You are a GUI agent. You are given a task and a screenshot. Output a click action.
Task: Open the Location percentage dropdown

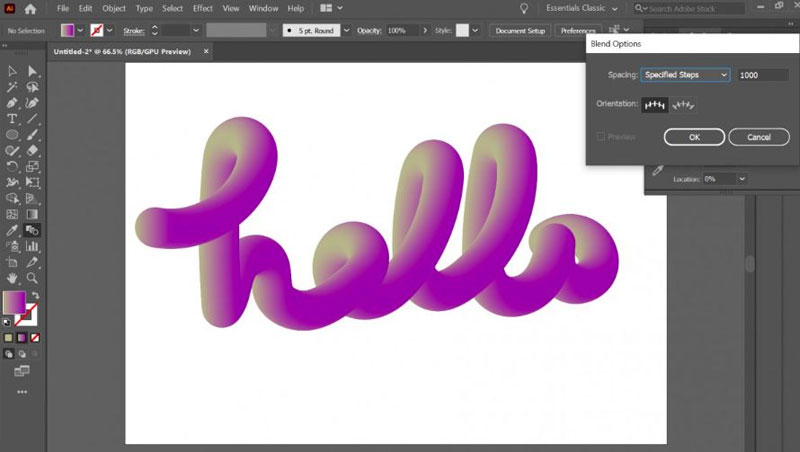click(742, 179)
